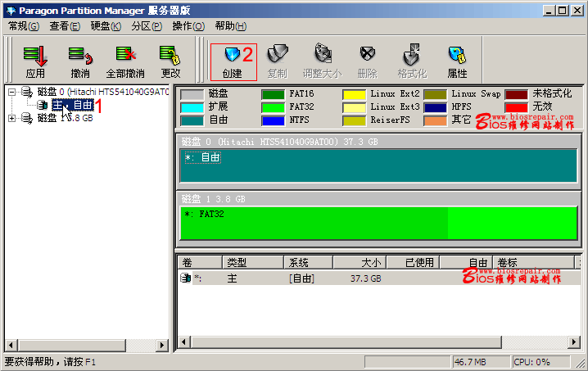The width and height of the screenshot is (588, 371).
Task: Click the NTFS blue legend color swatch
Action: [x=273, y=121]
